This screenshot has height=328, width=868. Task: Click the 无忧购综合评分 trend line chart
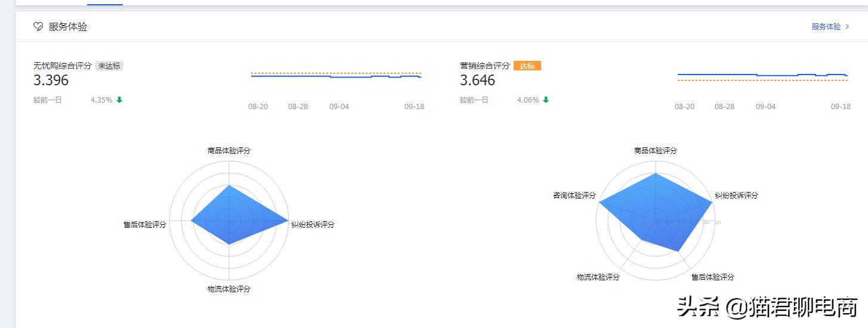(x=336, y=76)
